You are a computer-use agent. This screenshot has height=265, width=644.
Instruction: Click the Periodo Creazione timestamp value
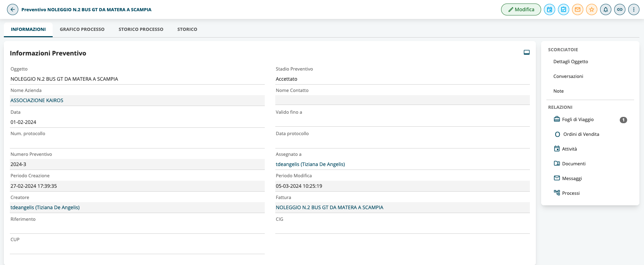(x=34, y=186)
